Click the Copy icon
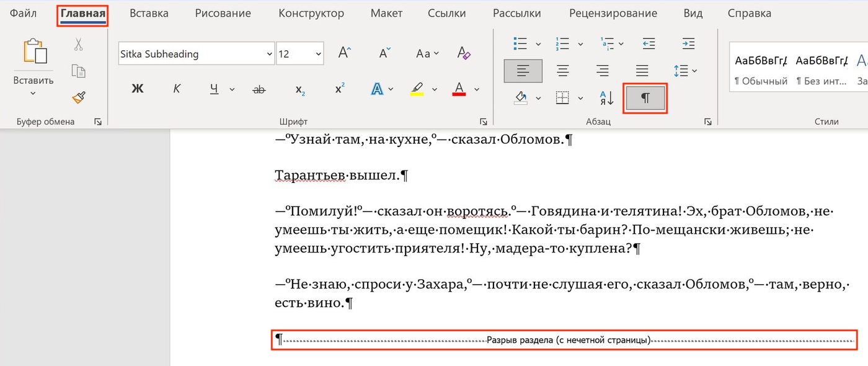Image resolution: width=868 pixels, height=366 pixels. tap(78, 70)
